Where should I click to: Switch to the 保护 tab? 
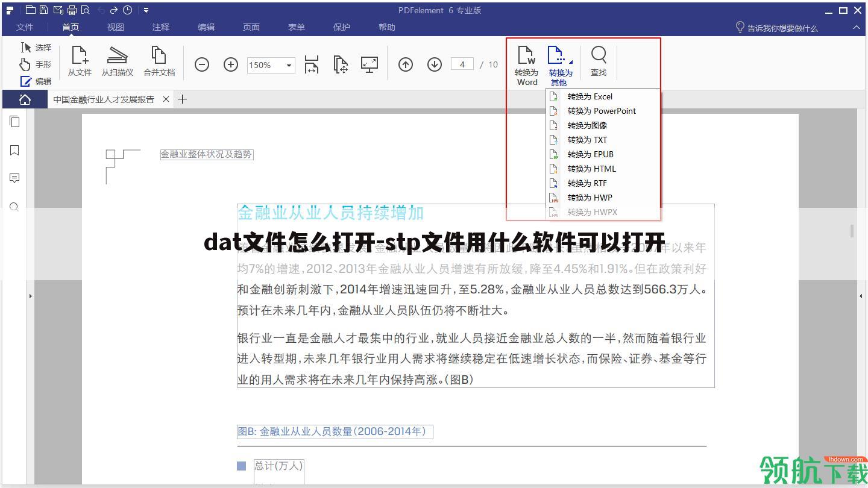click(342, 27)
